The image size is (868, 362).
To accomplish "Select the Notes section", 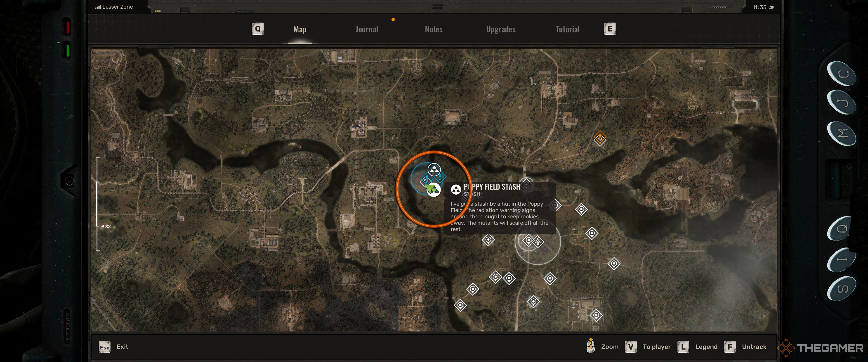I will click(x=434, y=28).
